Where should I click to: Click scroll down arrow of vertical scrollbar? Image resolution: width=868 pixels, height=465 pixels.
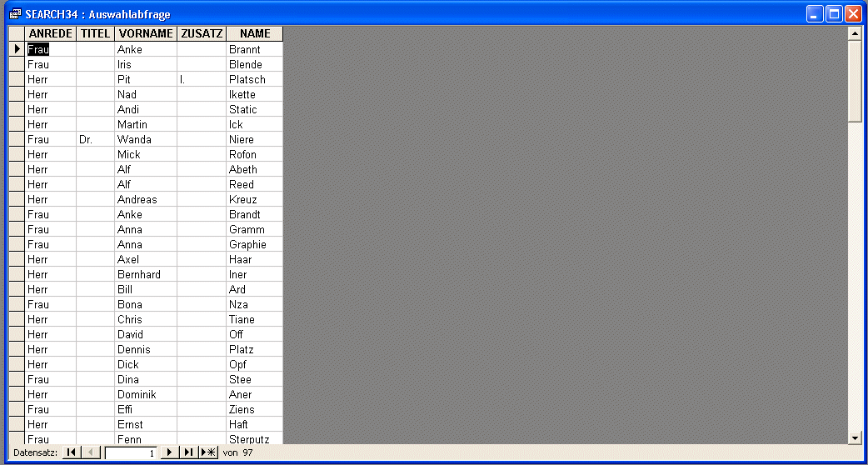pyautogui.click(x=855, y=437)
